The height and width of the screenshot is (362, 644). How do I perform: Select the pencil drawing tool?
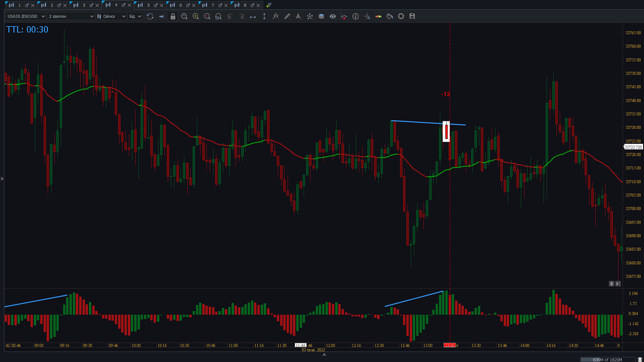287,16
